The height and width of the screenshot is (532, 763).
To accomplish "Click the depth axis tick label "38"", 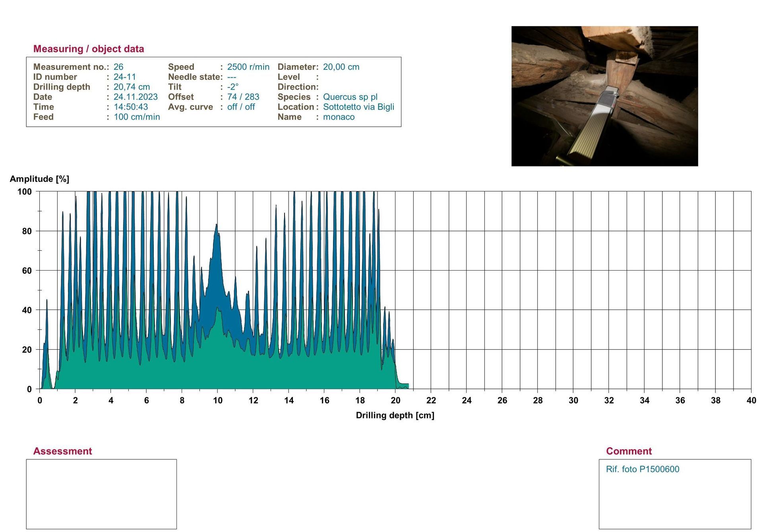I will tap(716, 400).
